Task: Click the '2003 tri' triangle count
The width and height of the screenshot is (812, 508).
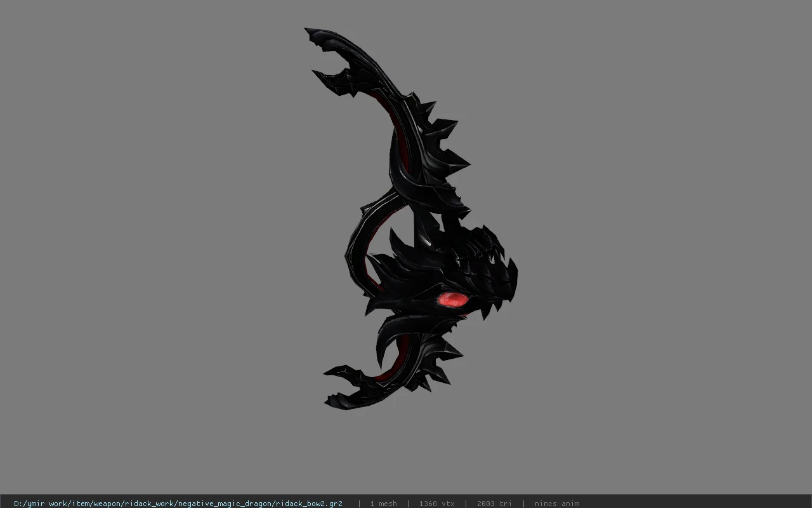Action: [494, 504]
